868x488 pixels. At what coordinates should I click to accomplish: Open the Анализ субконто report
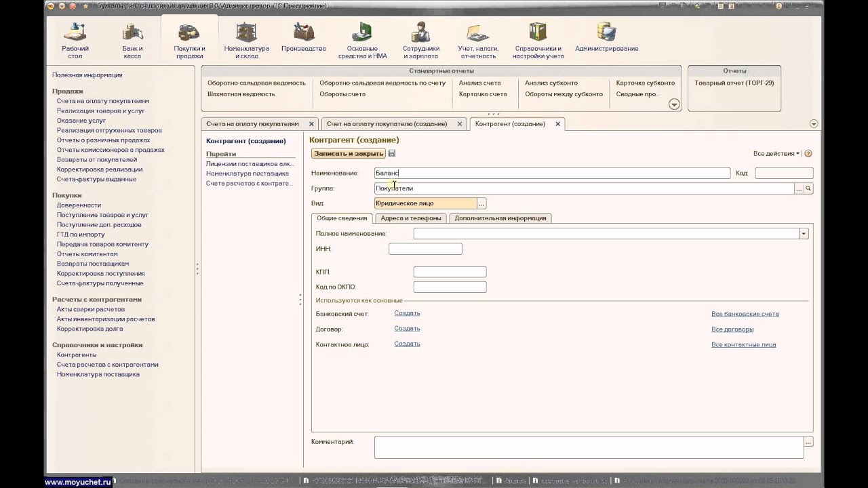[551, 83]
